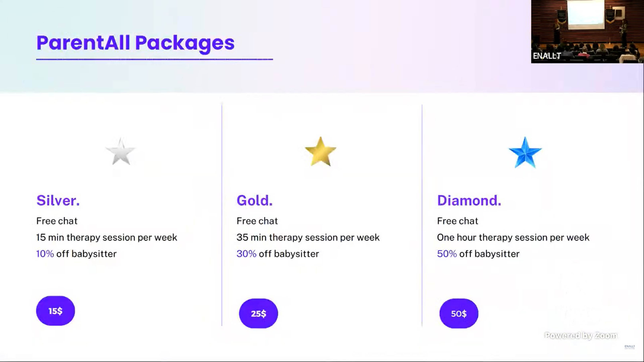Screen dimensions: 644x362
Task: Click the Silver package heading
Action: 58,200
